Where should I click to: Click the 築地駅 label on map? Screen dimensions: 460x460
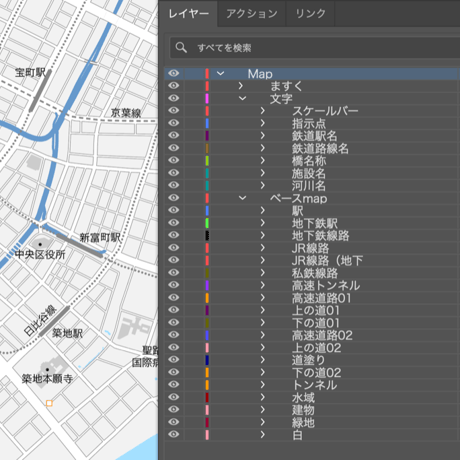point(68,333)
